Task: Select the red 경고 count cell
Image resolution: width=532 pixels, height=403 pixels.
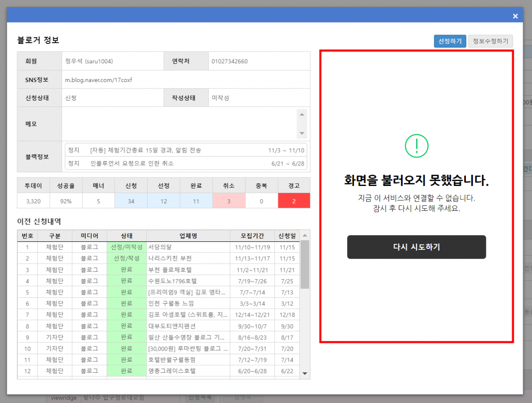Action: 294,201
